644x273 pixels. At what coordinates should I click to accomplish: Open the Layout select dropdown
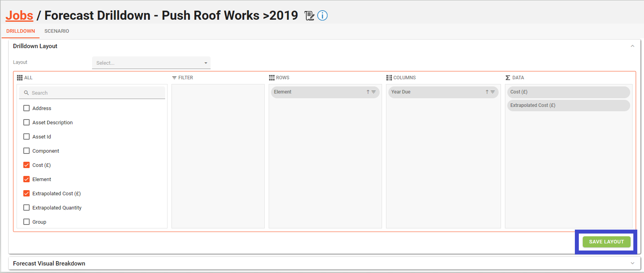point(151,63)
